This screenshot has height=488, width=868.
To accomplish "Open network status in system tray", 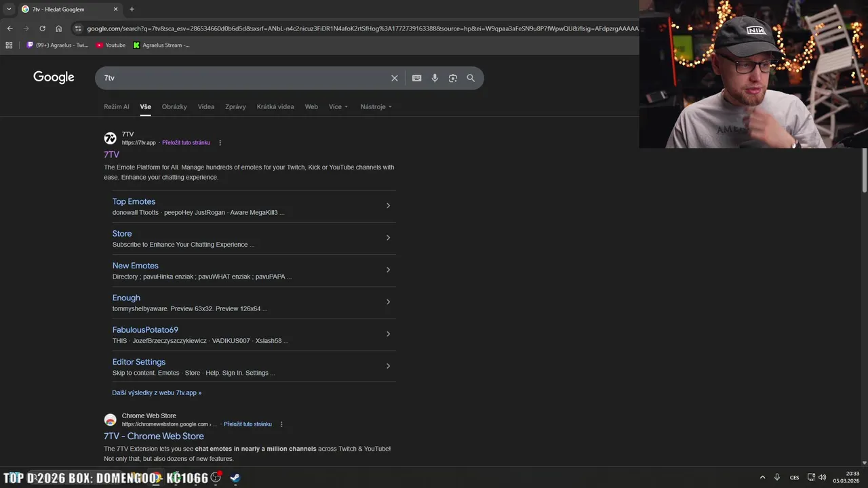I will pos(811,477).
